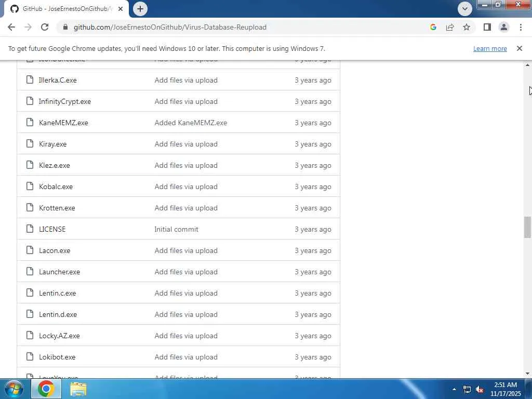The width and height of the screenshot is (532, 399).
Task: Open the Locky.AZ.exe file link
Action: (x=59, y=336)
